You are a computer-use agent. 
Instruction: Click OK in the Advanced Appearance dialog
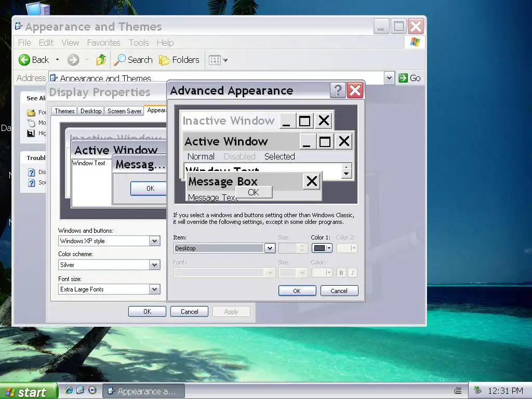coord(297,291)
